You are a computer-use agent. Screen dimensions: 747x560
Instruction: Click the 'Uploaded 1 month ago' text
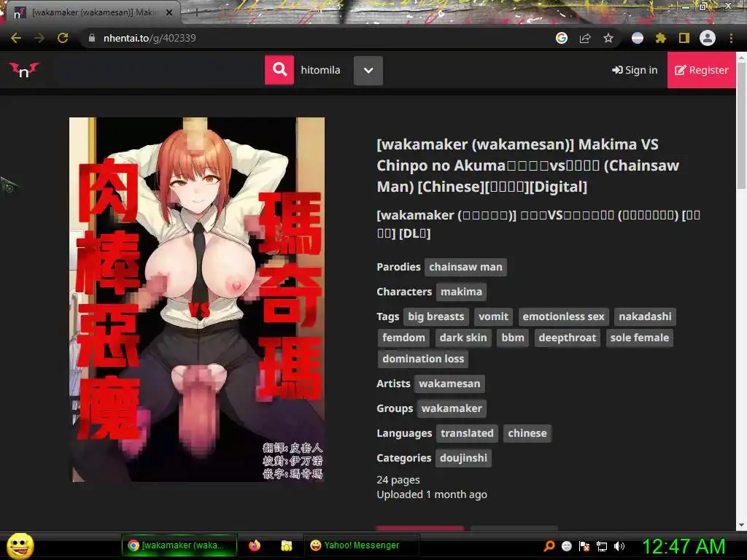coord(432,494)
